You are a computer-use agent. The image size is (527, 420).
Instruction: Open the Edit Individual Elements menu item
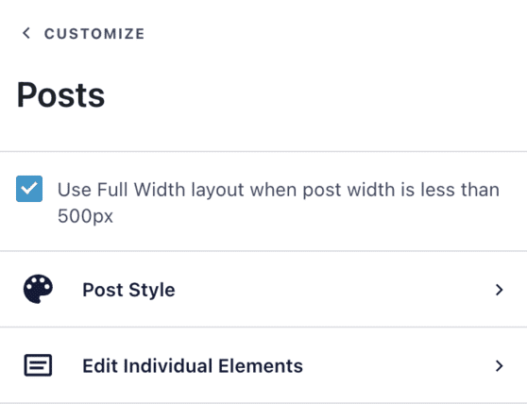[263, 365]
